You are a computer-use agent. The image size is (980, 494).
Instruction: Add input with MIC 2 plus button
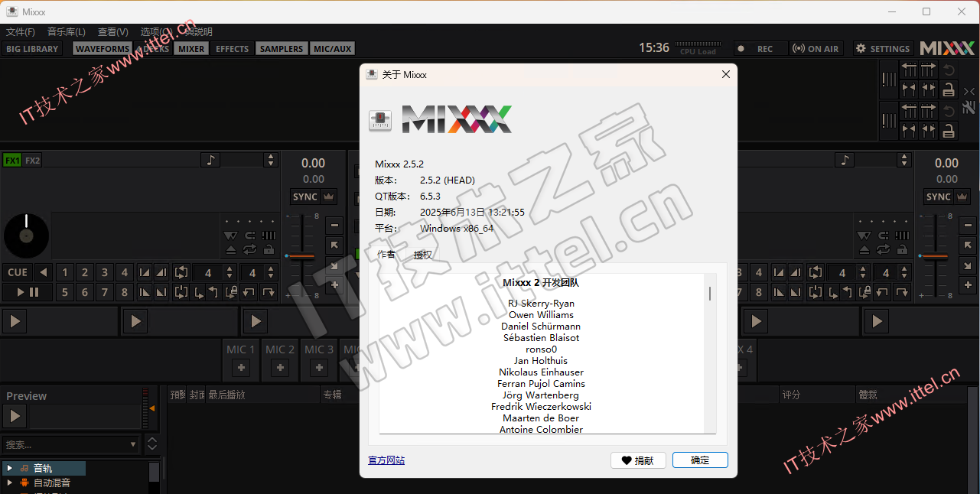click(x=280, y=368)
